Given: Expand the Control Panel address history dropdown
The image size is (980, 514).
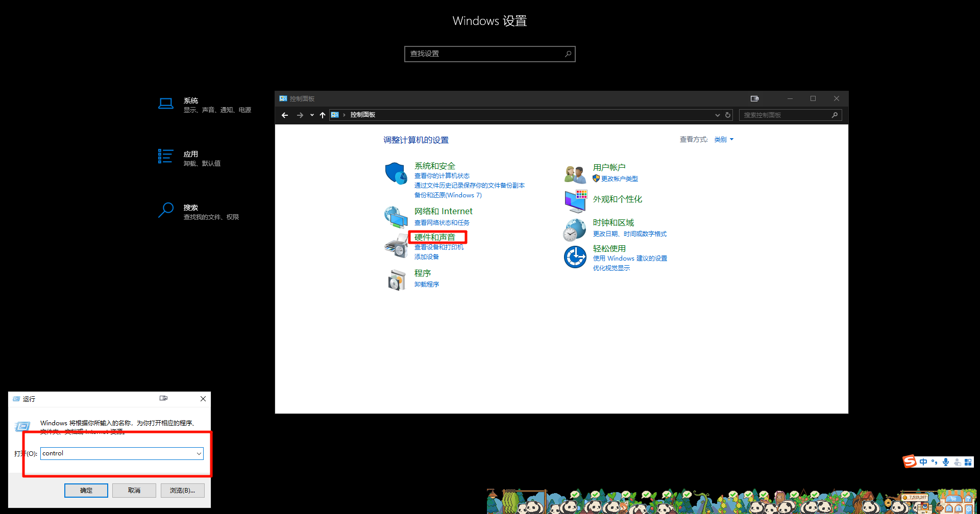Looking at the screenshot, I should click(x=717, y=115).
